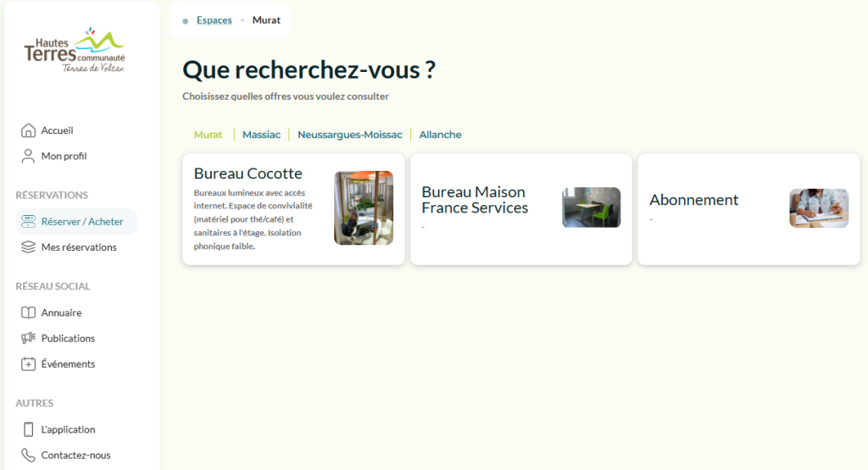This screenshot has width=868, height=470.
Task: Switch to the Massiac tab
Action: click(x=261, y=135)
